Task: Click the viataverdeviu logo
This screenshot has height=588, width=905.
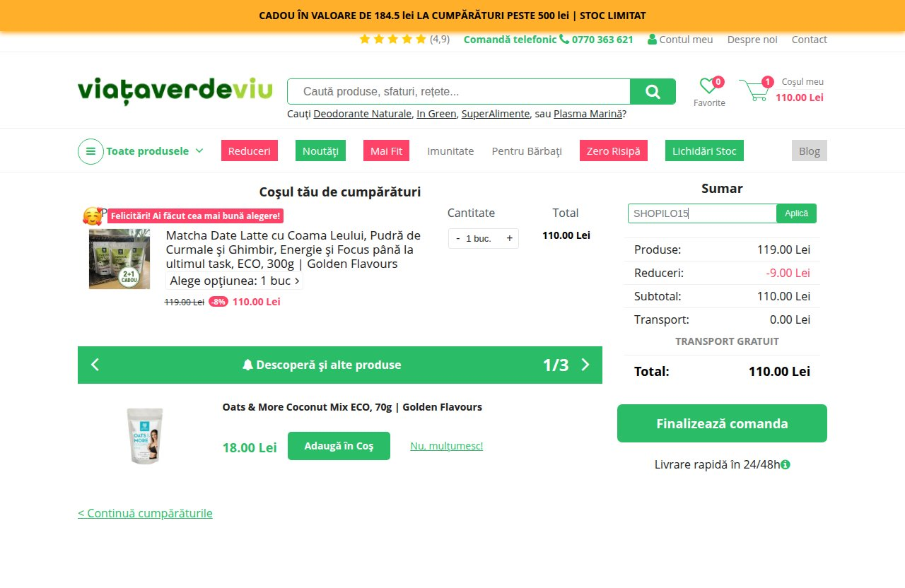Action: click(175, 92)
